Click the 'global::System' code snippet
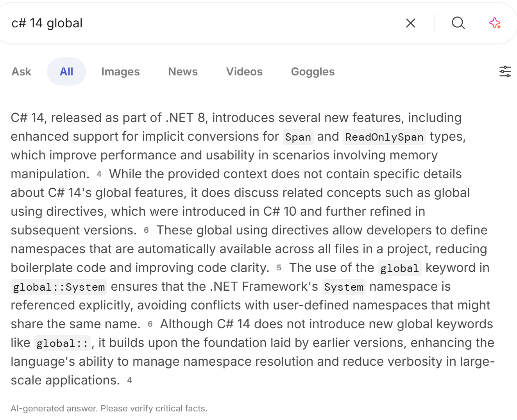The width and height of the screenshot is (517, 420). tap(59, 287)
